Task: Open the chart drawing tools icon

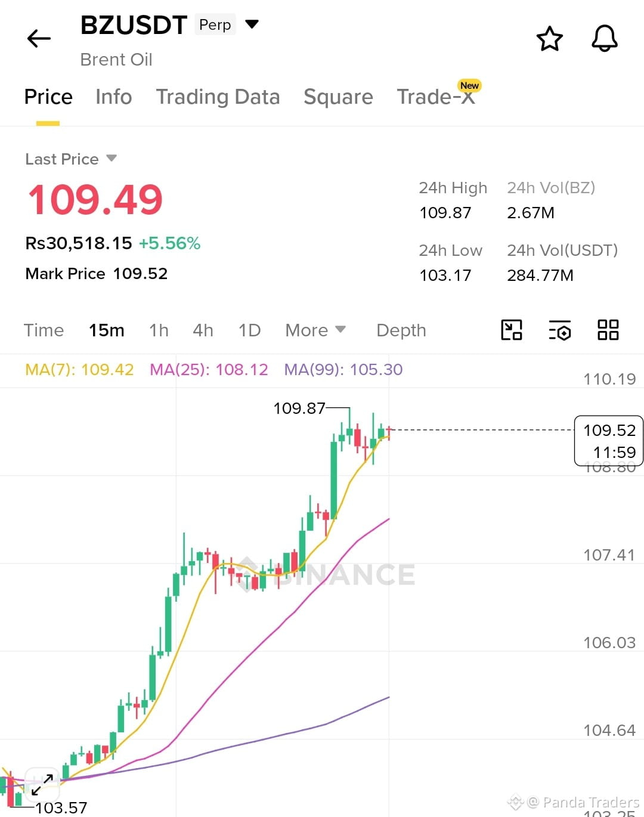Action: coord(512,330)
